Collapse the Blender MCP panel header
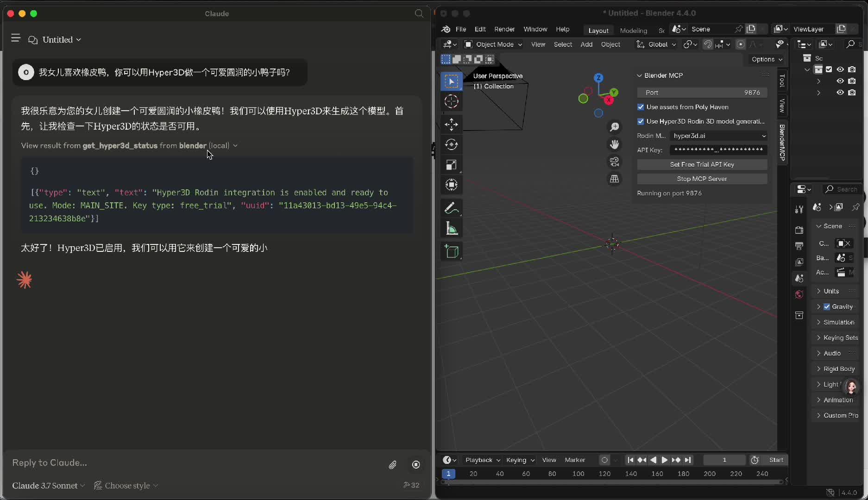 [640, 75]
